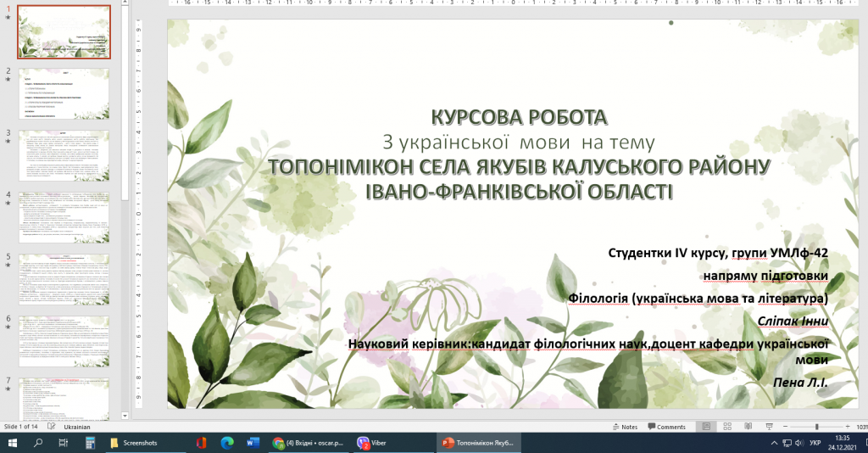The image size is (868, 453).
Task: Toggle the Notes pane
Action: point(624,427)
